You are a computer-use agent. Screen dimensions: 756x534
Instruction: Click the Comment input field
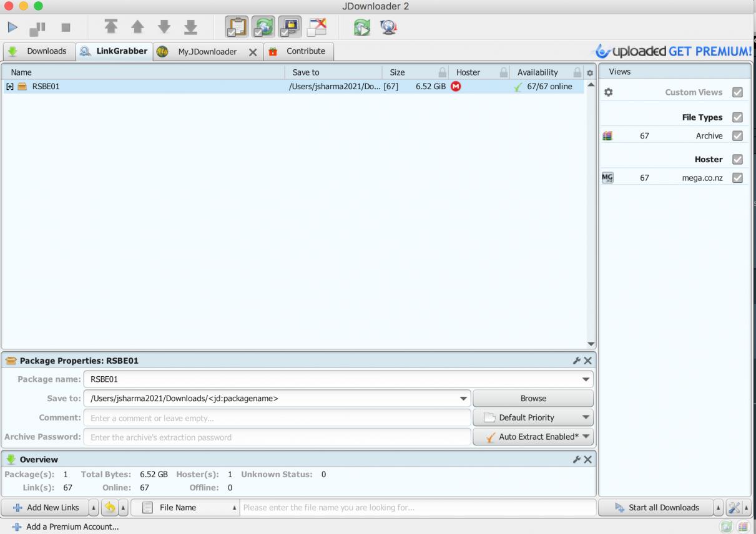click(277, 418)
